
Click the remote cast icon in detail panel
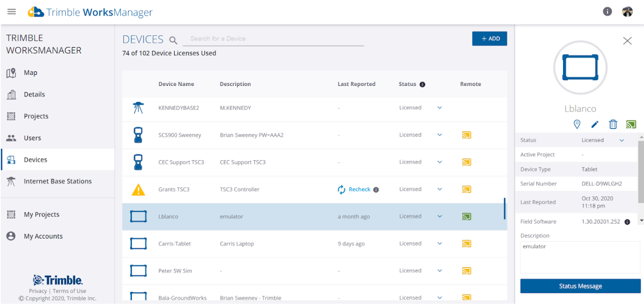631,124
